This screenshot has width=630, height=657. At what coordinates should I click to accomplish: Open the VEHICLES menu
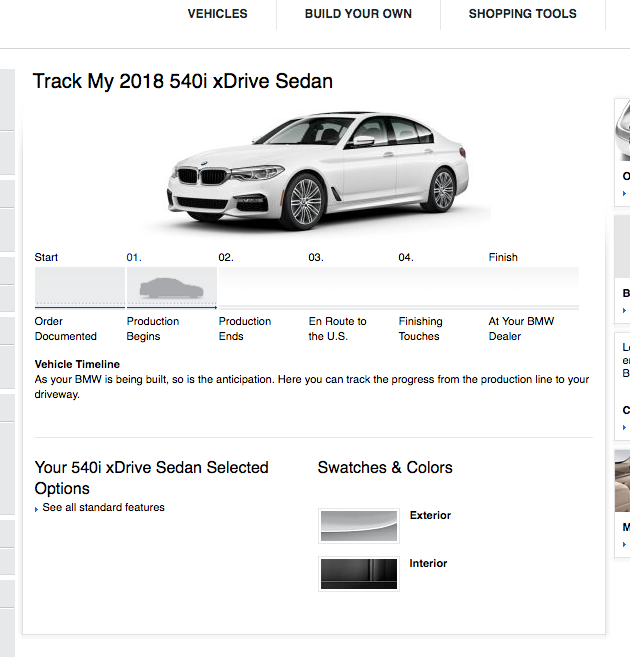pyautogui.click(x=217, y=14)
